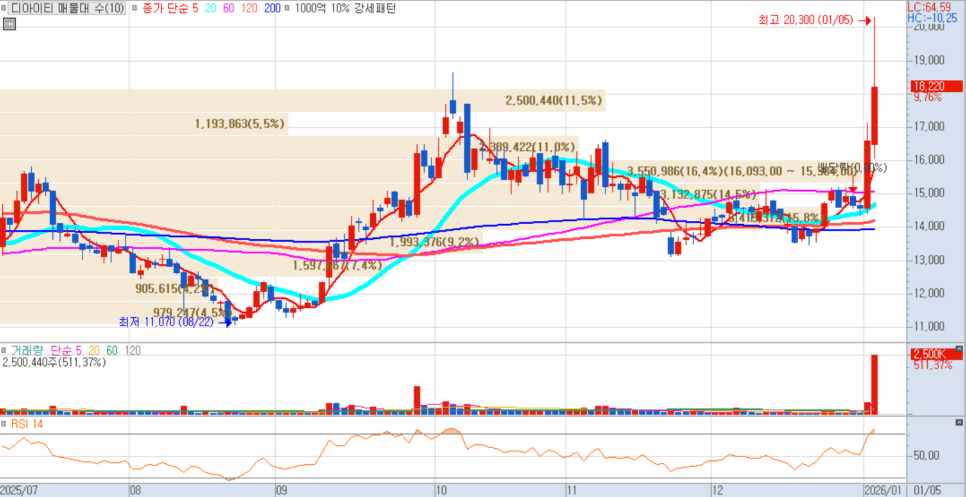The image size is (966, 497).
Task: Click the 2026/01 date on the time axis
Action: [884, 491]
